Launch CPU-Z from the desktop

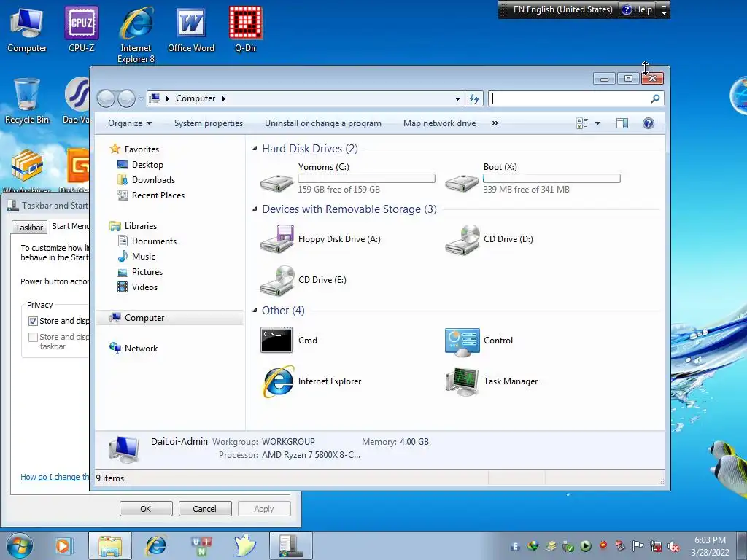coord(82,29)
